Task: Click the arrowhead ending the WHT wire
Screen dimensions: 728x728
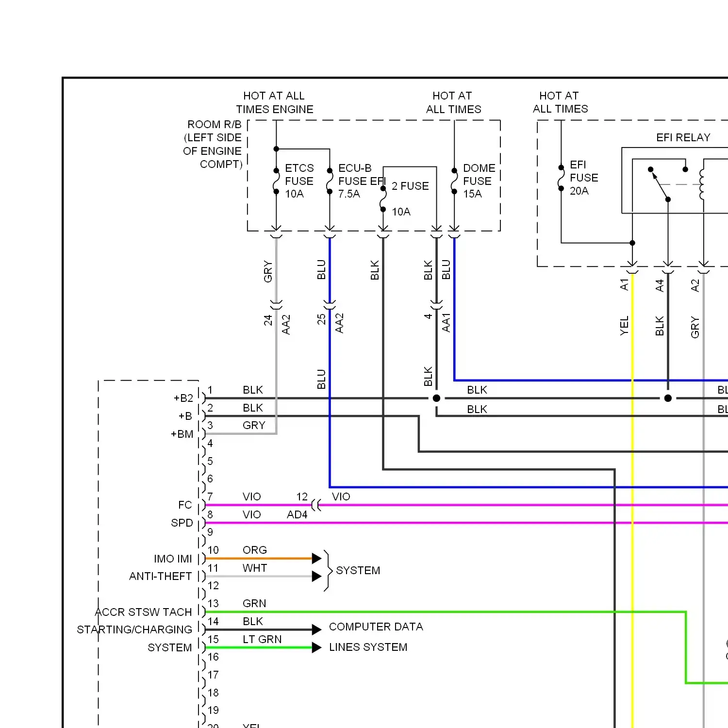Action: click(x=316, y=576)
